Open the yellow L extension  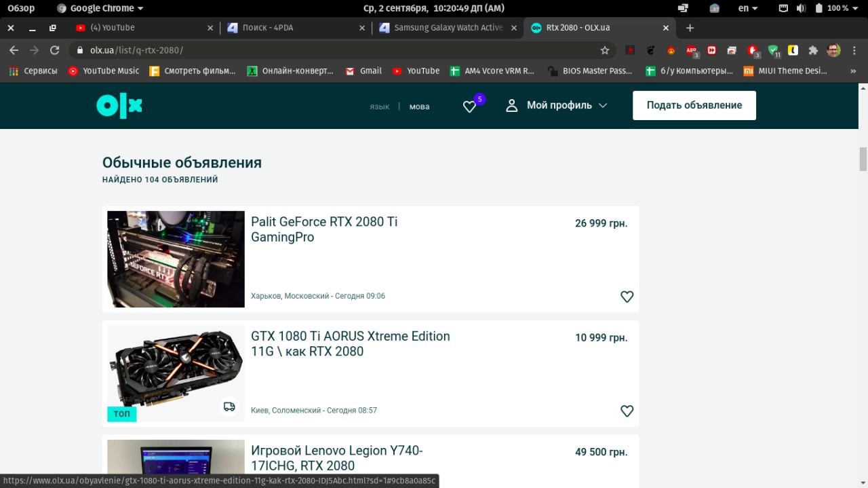[793, 50]
